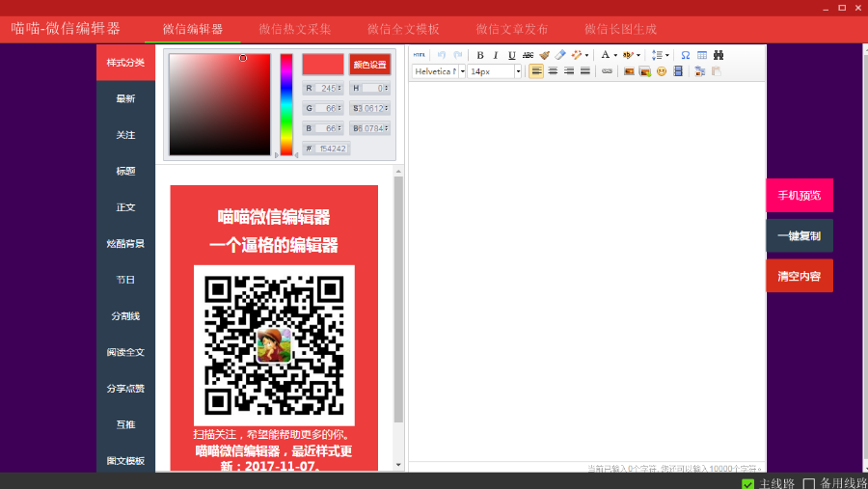Click the text highlight color icon

coord(628,55)
